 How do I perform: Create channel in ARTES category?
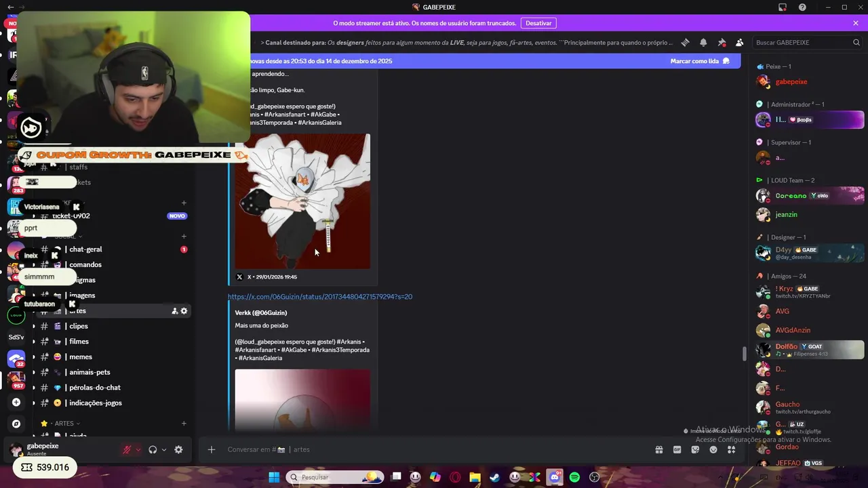point(184,424)
